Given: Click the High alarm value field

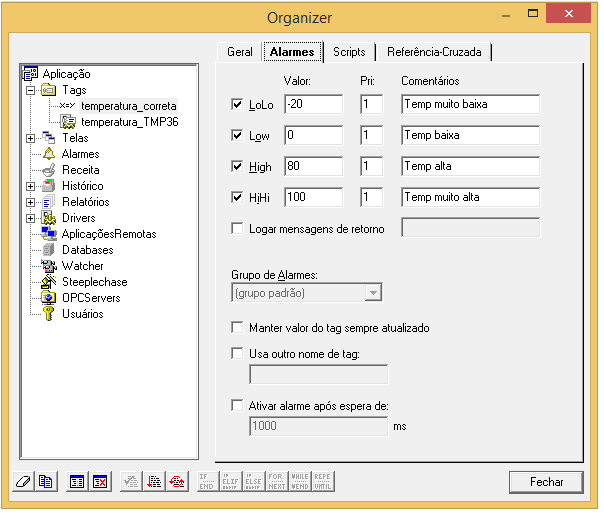Looking at the screenshot, I should [313, 166].
